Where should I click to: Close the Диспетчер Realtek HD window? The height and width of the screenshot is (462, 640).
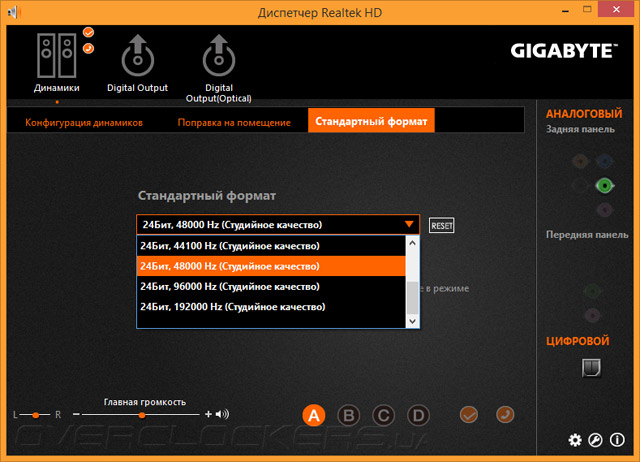tap(616, 9)
